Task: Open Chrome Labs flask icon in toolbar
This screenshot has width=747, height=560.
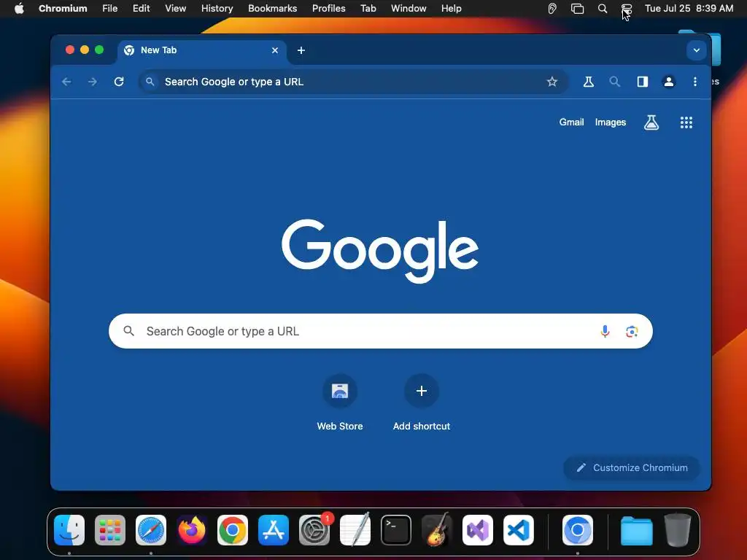Action: coord(589,82)
